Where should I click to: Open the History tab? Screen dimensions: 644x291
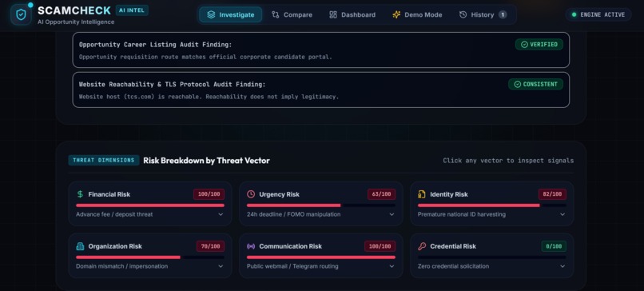point(483,15)
